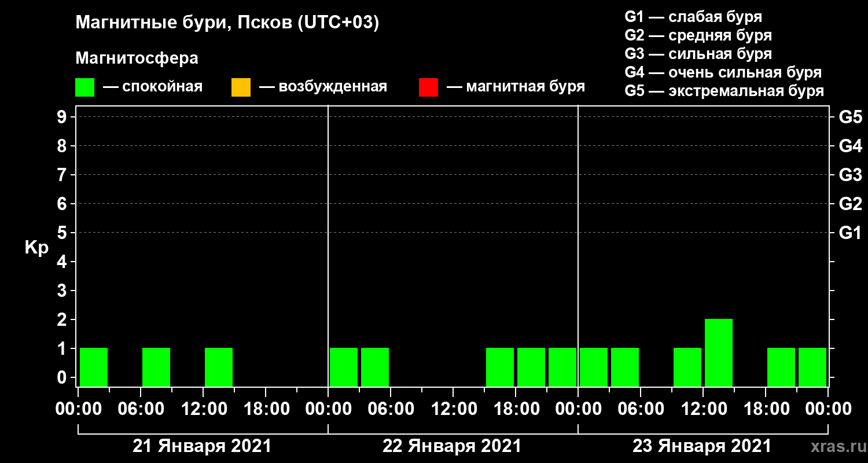
Task: Click the 18:00 time label under 23 Января
Action: [x=766, y=409]
